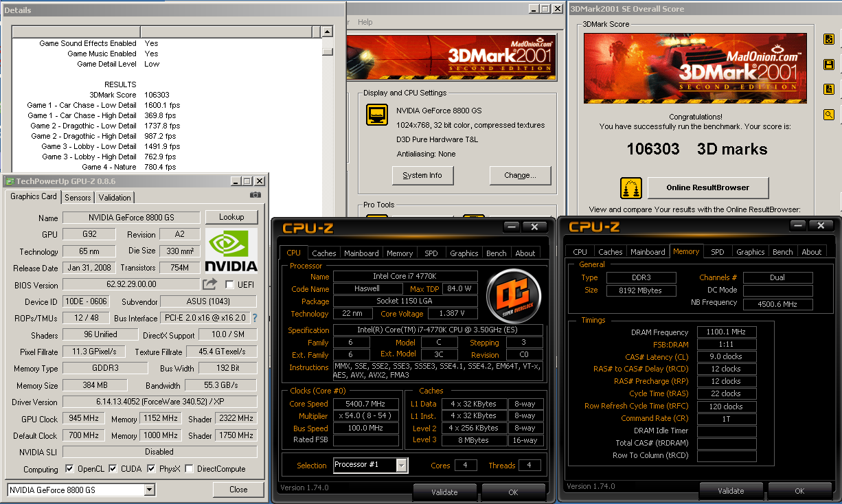Viewport: 842px width, 504px height.
Task: Click the BIOS Version field 62.92.29.00.00
Action: point(130,284)
